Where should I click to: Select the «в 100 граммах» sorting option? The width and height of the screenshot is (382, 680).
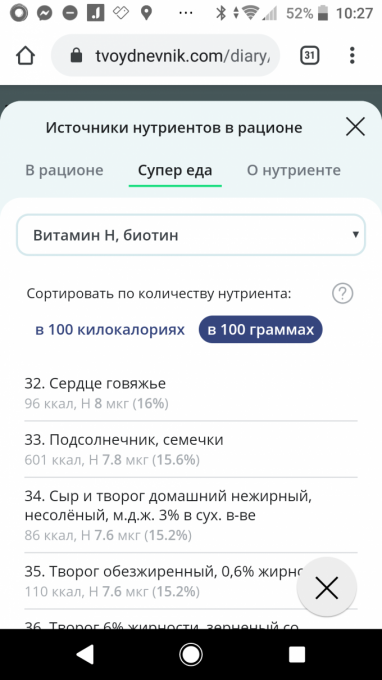pos(261,330)
